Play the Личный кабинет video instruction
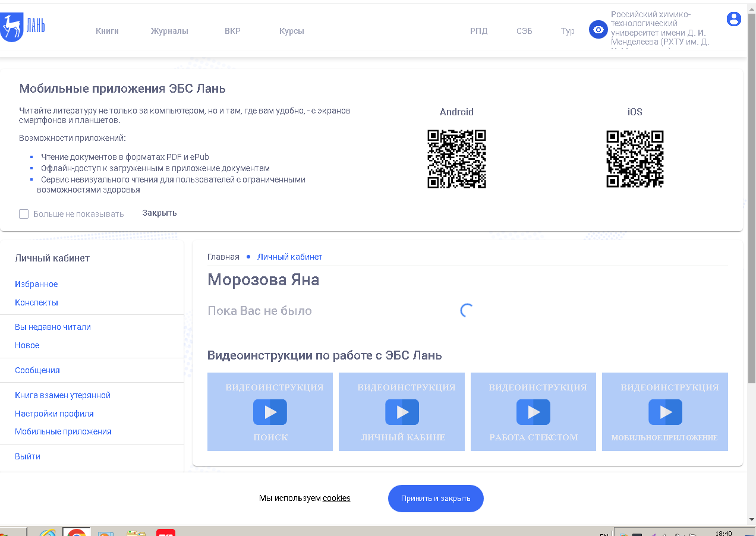The image size is (756, 536). coord(402,412)
